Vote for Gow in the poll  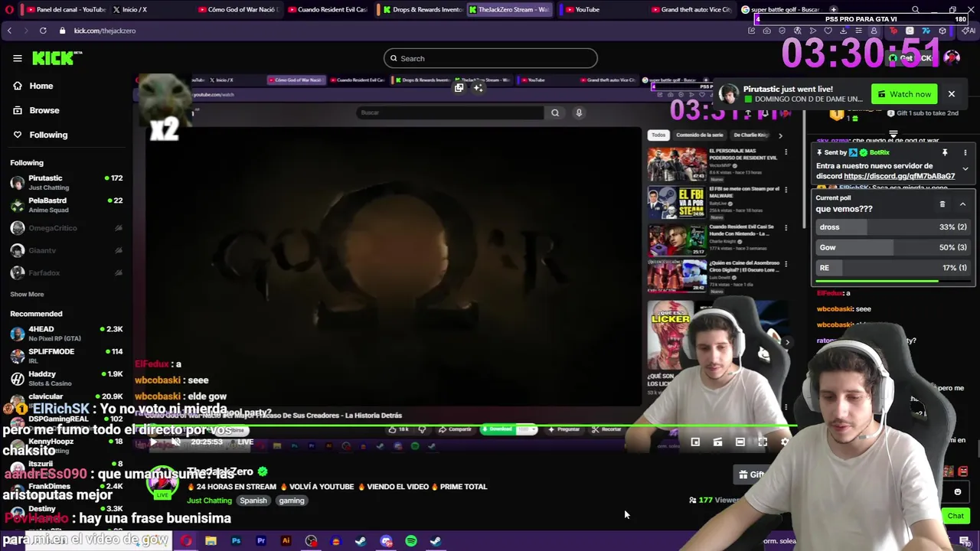(x=893, y=247)
